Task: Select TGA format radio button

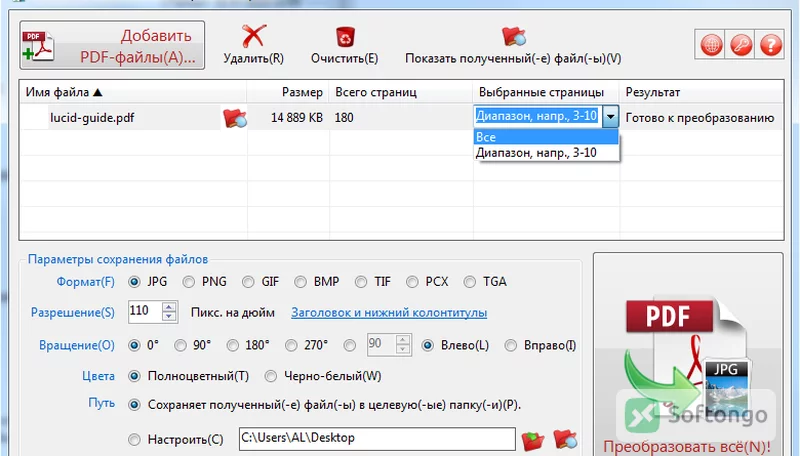Action: 470,282
